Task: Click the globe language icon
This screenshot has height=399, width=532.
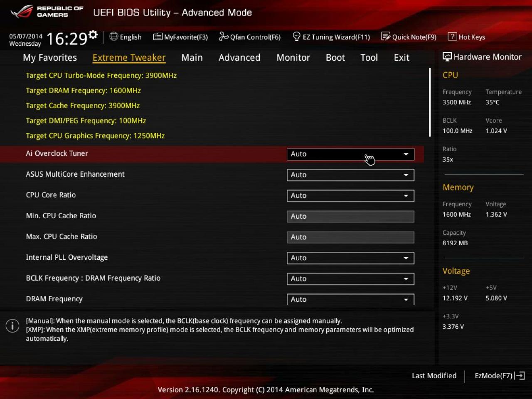Action: tap(113, 37)
